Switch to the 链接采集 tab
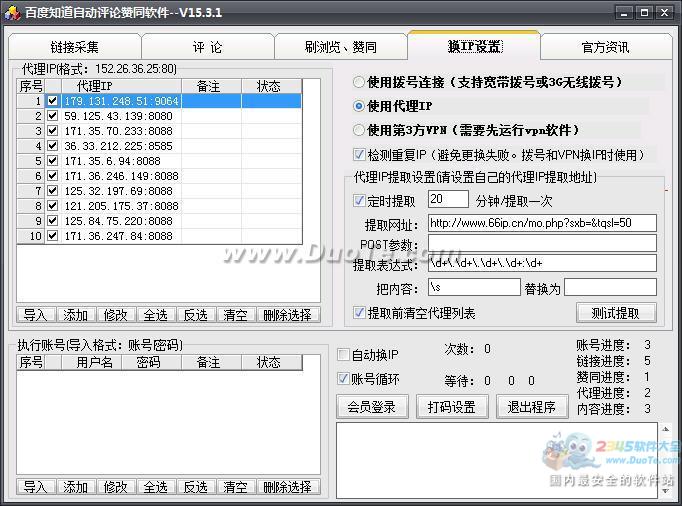682x506 pixels. pyautogui.click(x=75, y=47)
